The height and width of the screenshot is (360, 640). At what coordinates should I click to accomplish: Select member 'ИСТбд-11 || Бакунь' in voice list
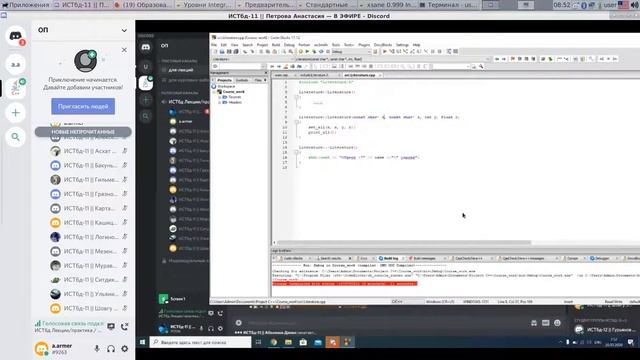89,165
